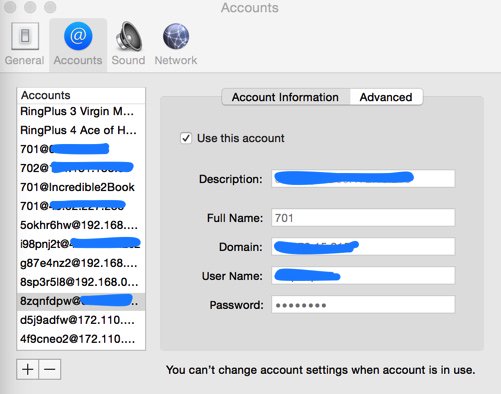Image resolution: width=501 pixels, height=394 pixels.
Task: Select the g87e4nz2@192.168 account
Action: 81,263
